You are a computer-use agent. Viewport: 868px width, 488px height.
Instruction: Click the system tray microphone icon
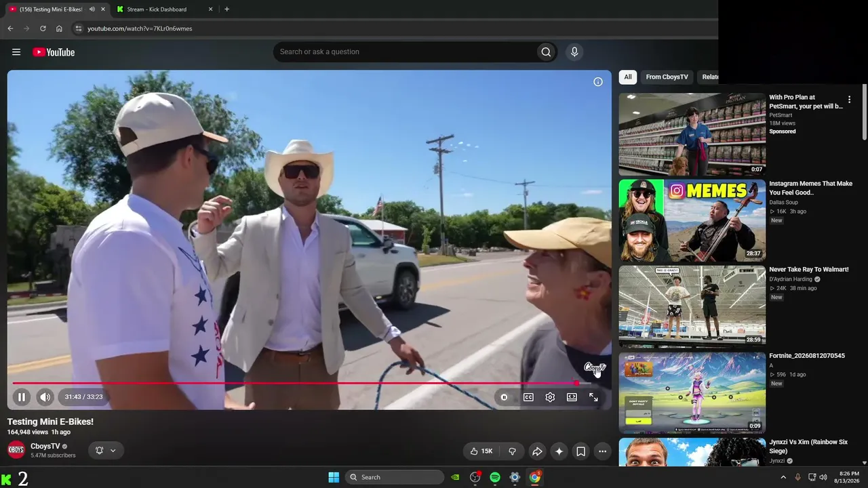click(x=797, y=477)
